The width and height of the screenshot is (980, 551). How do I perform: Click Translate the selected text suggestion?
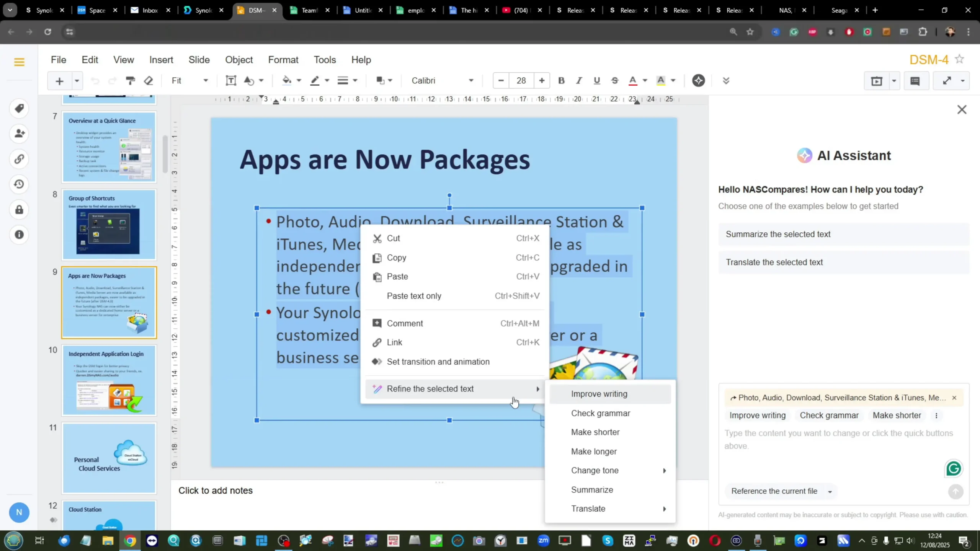click(x=844, y=262)
